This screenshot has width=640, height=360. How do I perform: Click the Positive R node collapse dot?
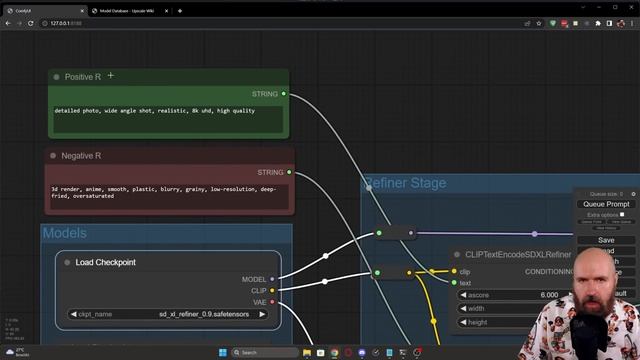(56, 77)
